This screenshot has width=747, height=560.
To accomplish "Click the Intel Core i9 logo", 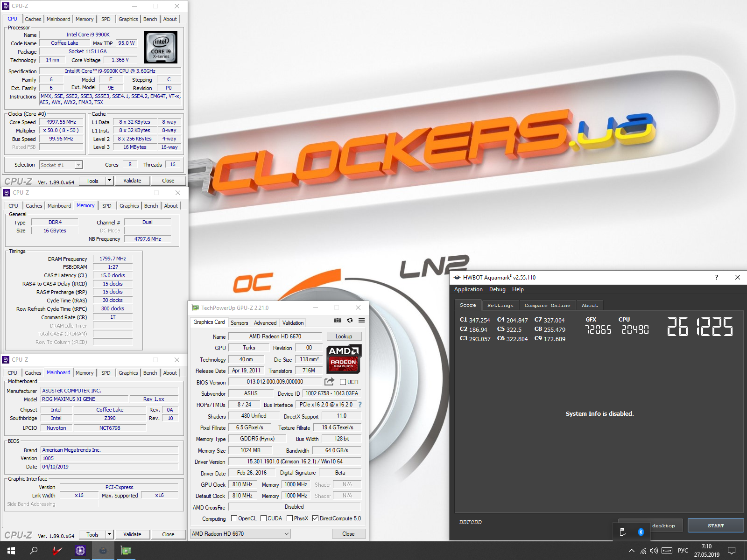I will pos(161,47).
